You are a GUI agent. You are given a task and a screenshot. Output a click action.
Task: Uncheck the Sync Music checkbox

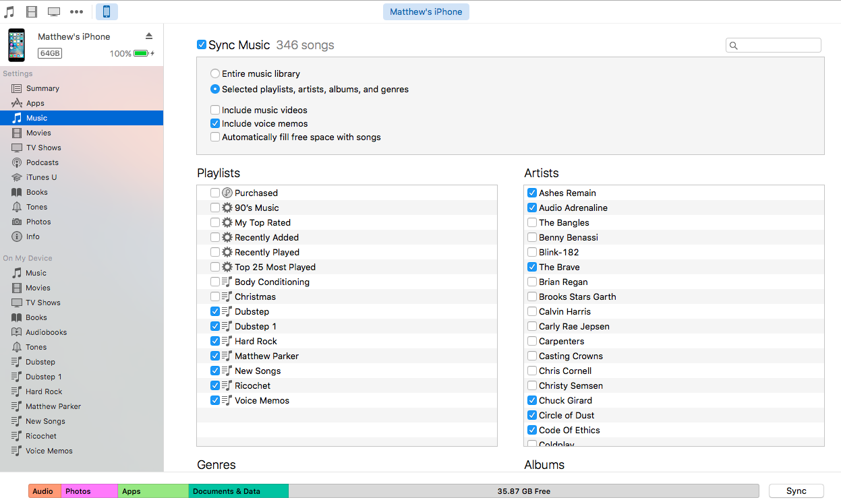point(202,44)
